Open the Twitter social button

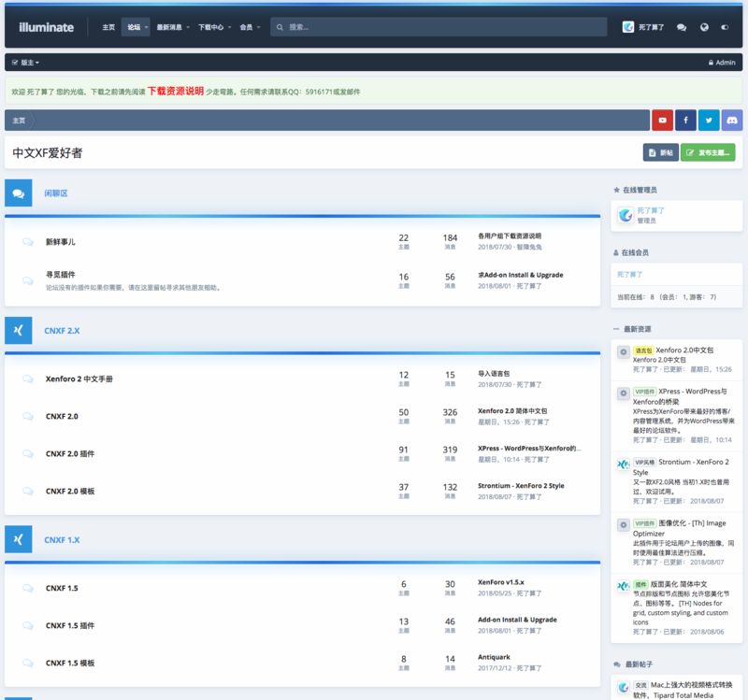pos(709,121)
